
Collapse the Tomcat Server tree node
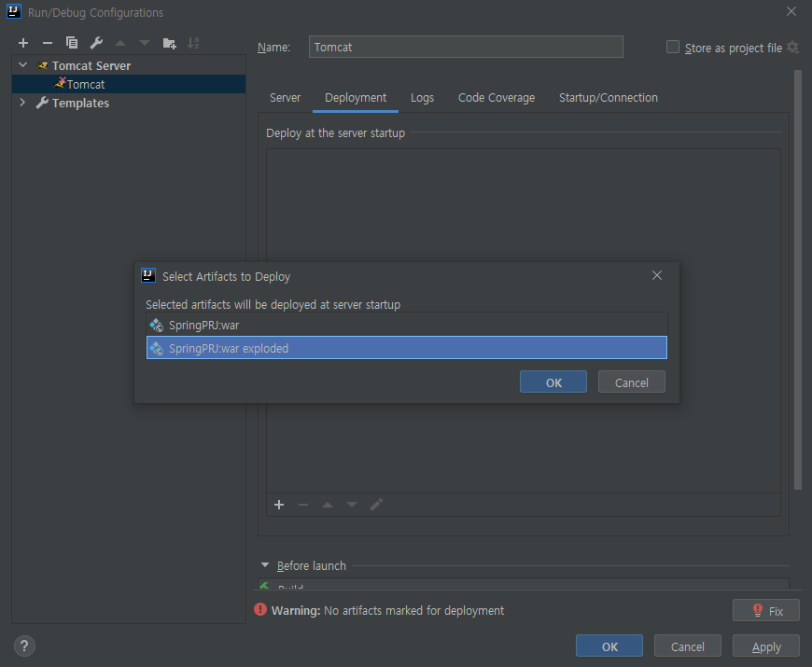22,65
